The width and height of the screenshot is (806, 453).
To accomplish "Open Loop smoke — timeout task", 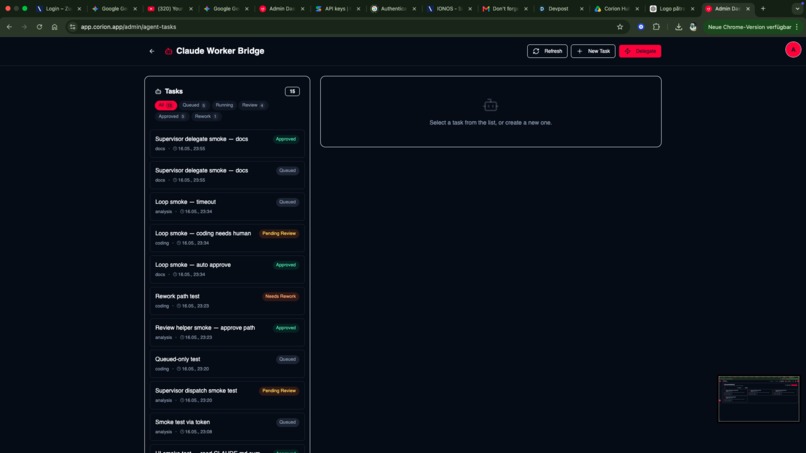I will 227,206.
